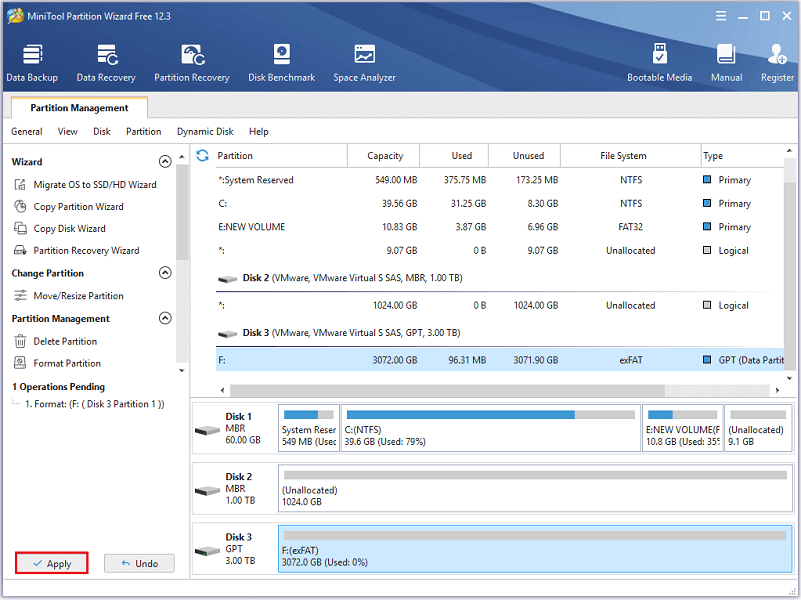
Task: Click the Partition Recovery Wizard icon
Action: pyautogui.click(x=20, y=250)
